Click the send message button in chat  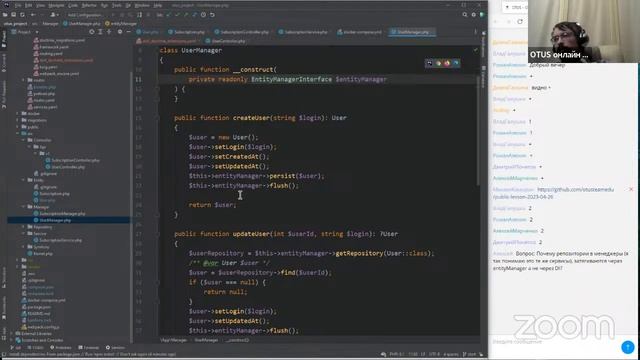click(x=628, y=347)
